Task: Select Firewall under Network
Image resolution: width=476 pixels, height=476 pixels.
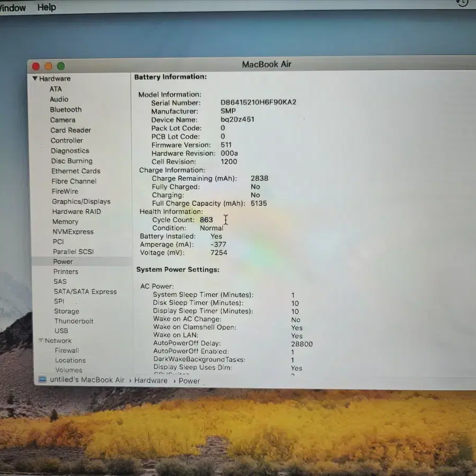Action: pos(67,350)
